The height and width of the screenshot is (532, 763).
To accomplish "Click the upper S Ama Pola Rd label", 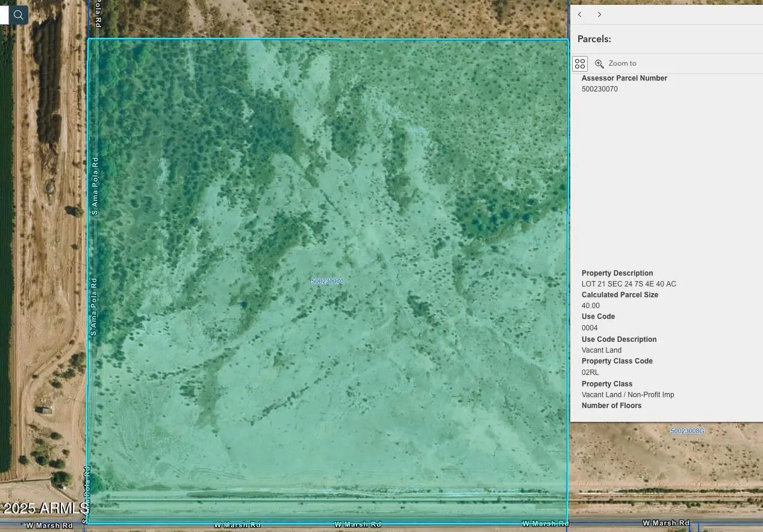I will coord(95,187).
